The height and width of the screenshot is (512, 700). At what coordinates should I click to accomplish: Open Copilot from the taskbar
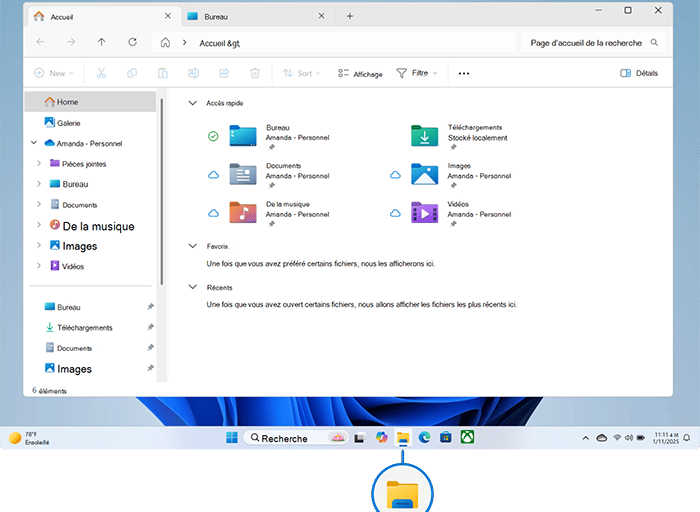[x=381, y=437]
